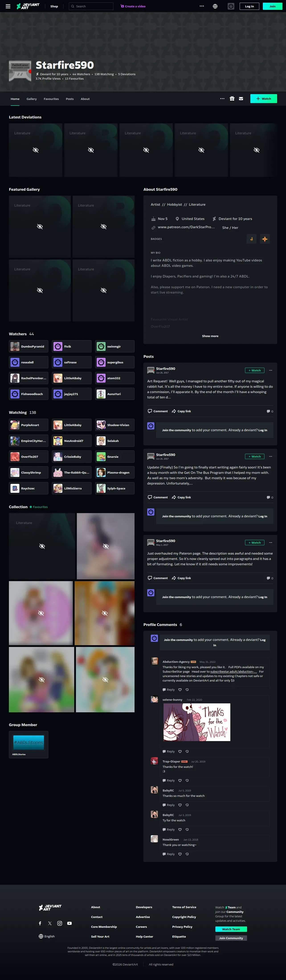The image size is (286, 980).
Task: Click the green Join button
Action: coord(273,6)
